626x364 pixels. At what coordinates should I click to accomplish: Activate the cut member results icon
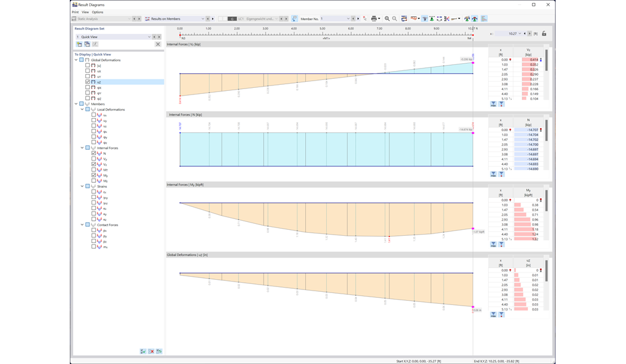point(448,19)
